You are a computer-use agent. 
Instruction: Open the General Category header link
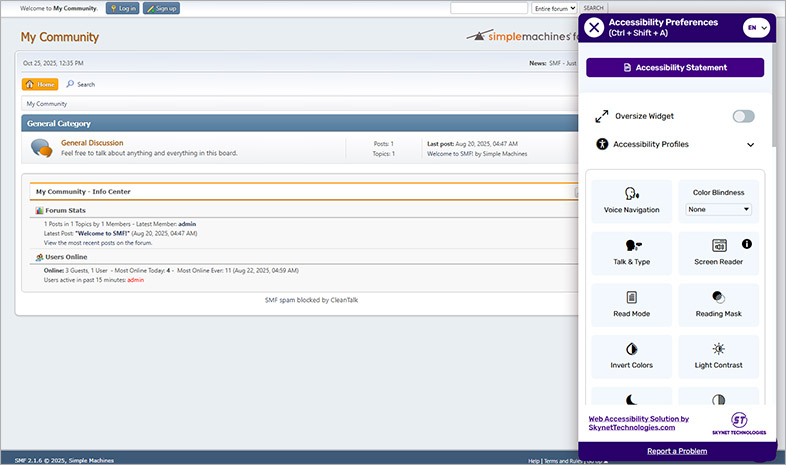tap(59, 123)
